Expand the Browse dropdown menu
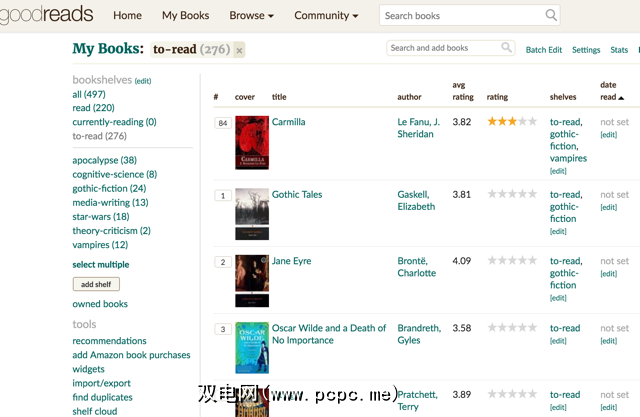This screenshot has height=417, width=640. 252,16
